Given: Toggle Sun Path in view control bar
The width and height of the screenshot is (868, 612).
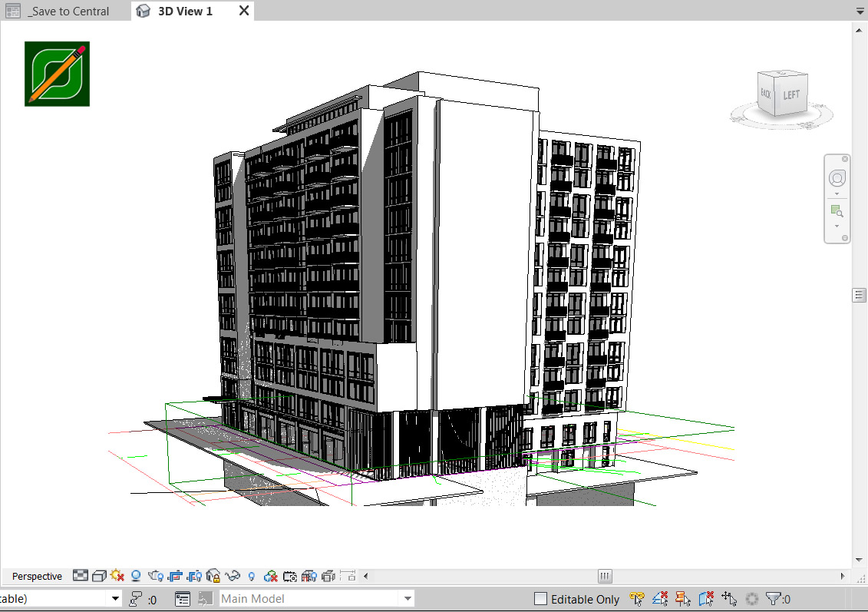Looking at the screenshot, I should (117, 576).
